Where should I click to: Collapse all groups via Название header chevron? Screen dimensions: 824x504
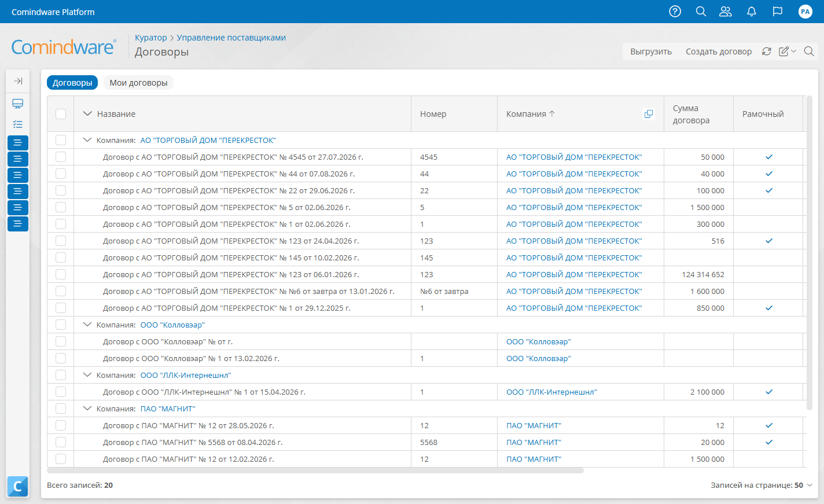(x=87, y=114)
